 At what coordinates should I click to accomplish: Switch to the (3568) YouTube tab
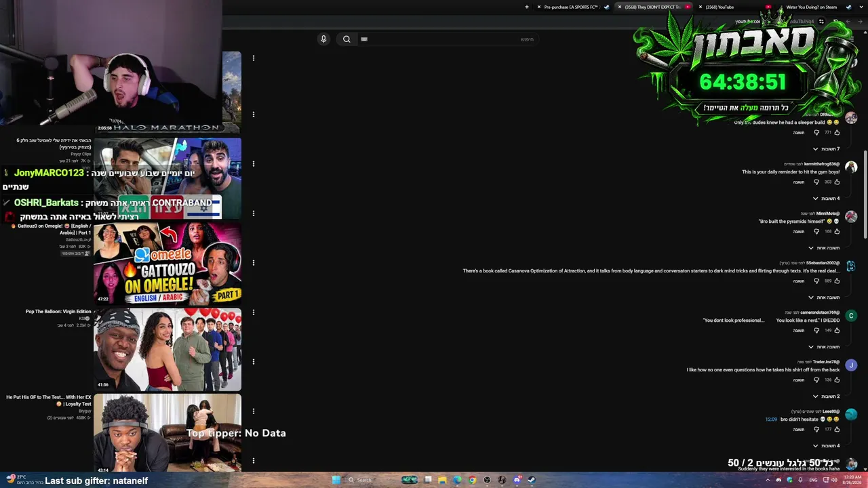[x=736, y=7]
